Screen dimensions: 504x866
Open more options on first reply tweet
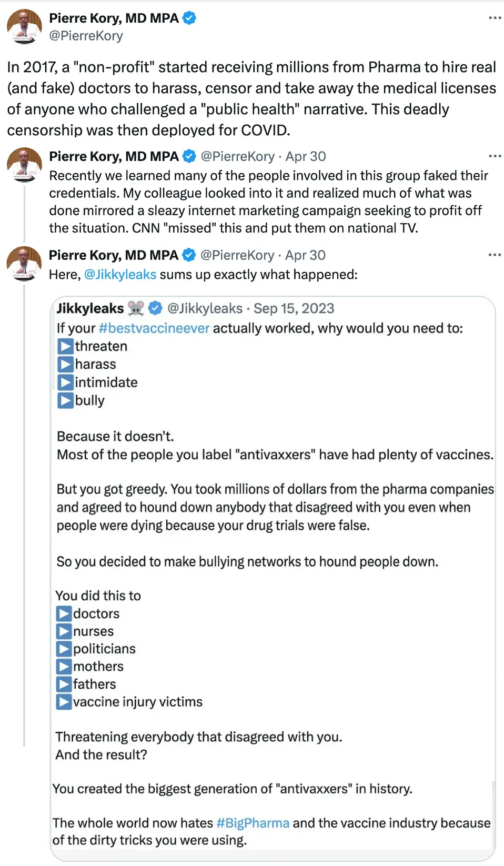click(x=495, y=156)
